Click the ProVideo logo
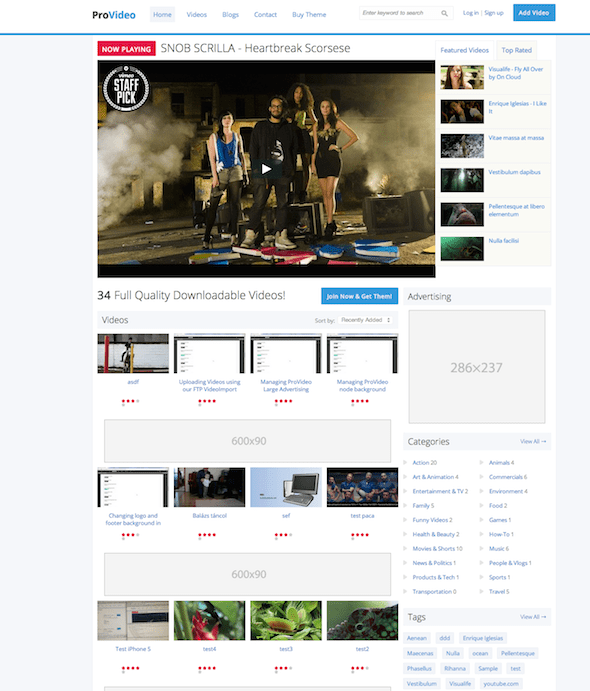The image size is (590, 691). pyautogui.click(x=114, y=15)
